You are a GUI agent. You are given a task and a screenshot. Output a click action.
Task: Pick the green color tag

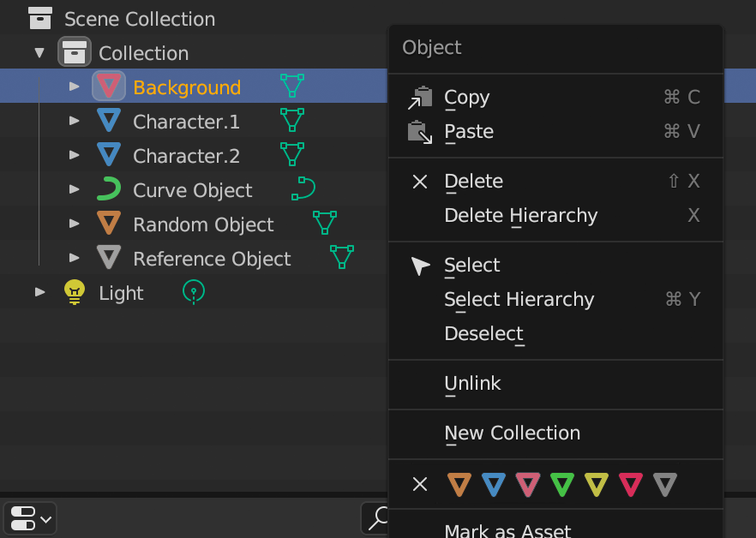(x=561, y=484)
